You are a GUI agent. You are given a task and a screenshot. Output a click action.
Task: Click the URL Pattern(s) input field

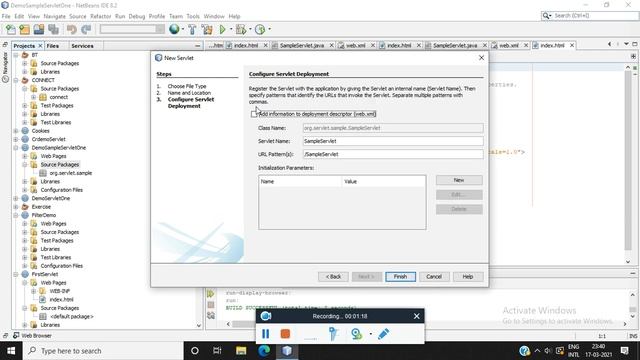[x=393, y=154]
